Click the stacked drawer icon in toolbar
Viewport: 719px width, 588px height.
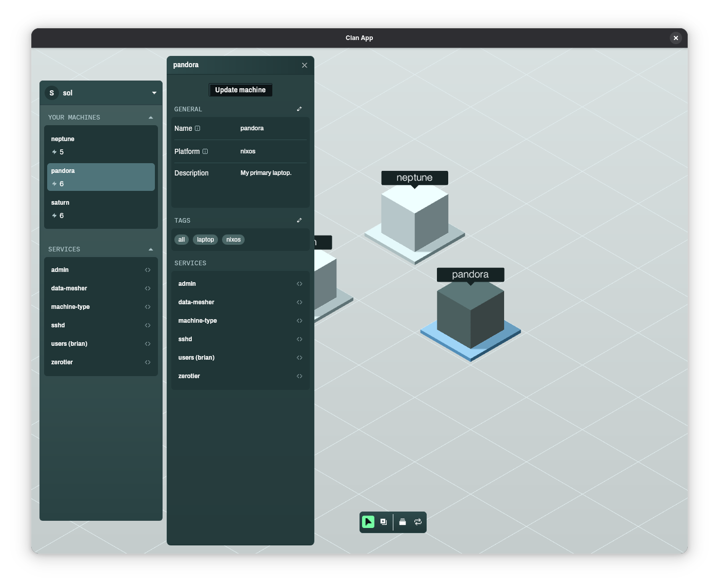tap(403, 522)
